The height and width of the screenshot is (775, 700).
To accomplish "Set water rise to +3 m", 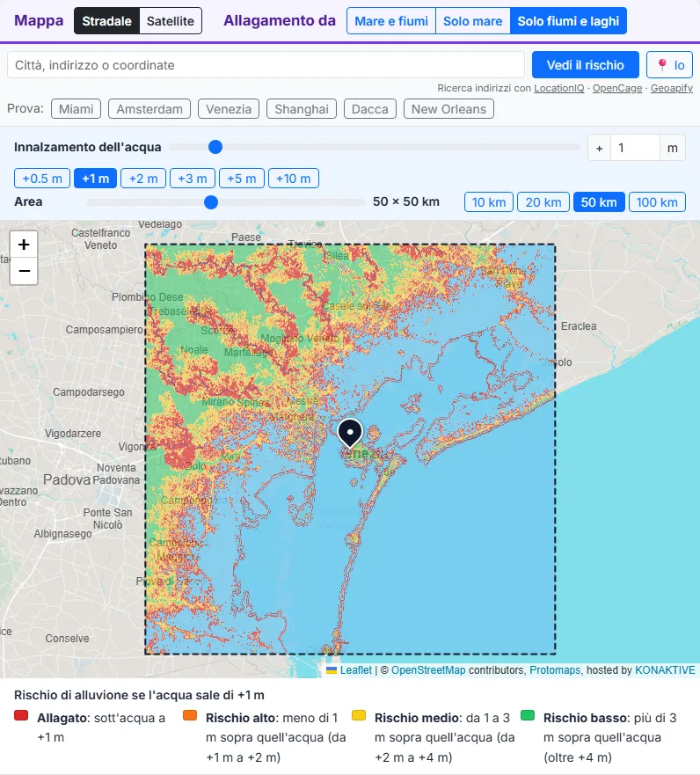I will pos(193,179).
